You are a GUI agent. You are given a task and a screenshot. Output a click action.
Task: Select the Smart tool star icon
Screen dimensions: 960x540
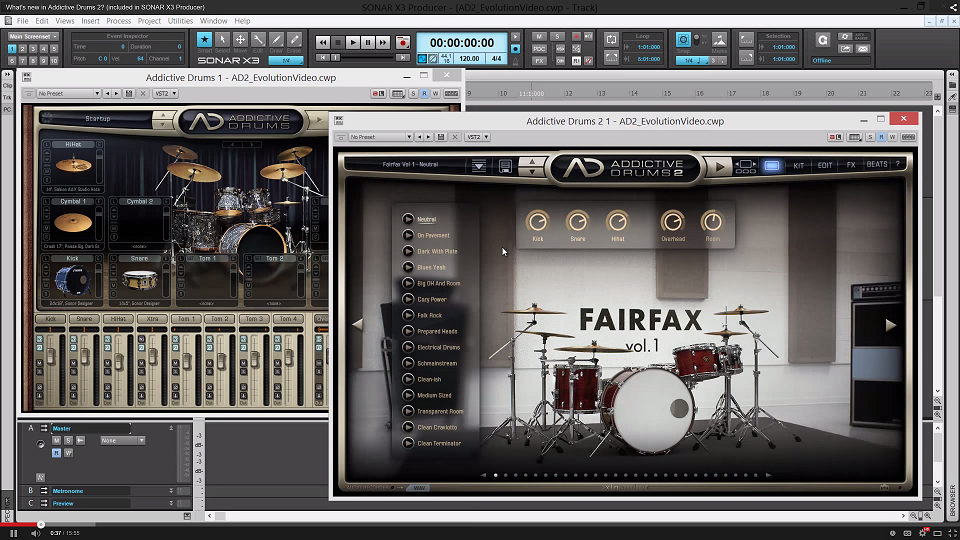(204, 40)
